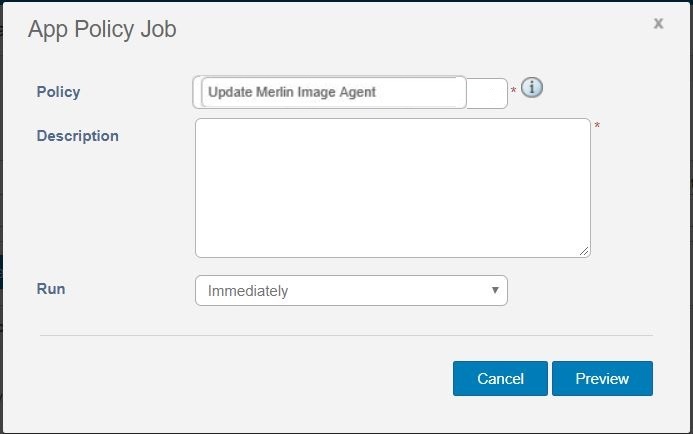Click the 'Description' field label
Screen dimensions: 693x434
[77, 136]
